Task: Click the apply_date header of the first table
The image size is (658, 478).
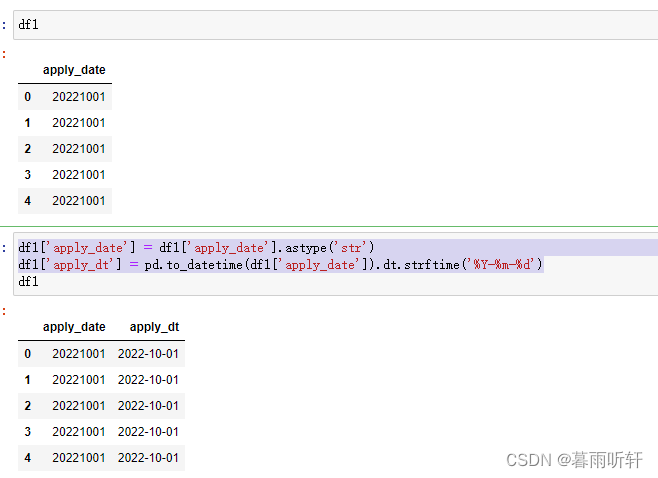Action: (74, 70)
